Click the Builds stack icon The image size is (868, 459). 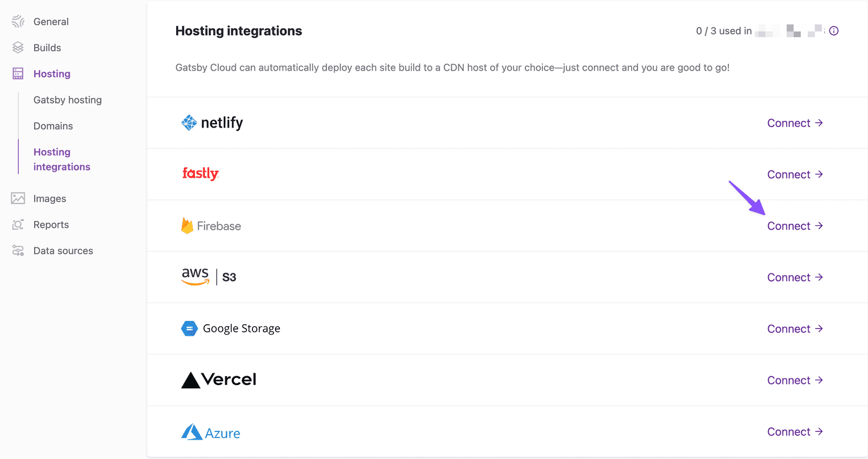tap(18, 48)
